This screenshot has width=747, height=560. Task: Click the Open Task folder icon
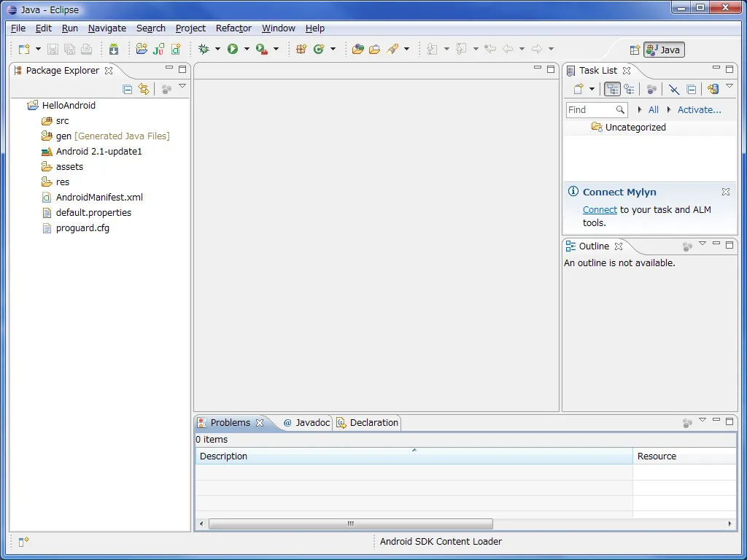(374, 49)
